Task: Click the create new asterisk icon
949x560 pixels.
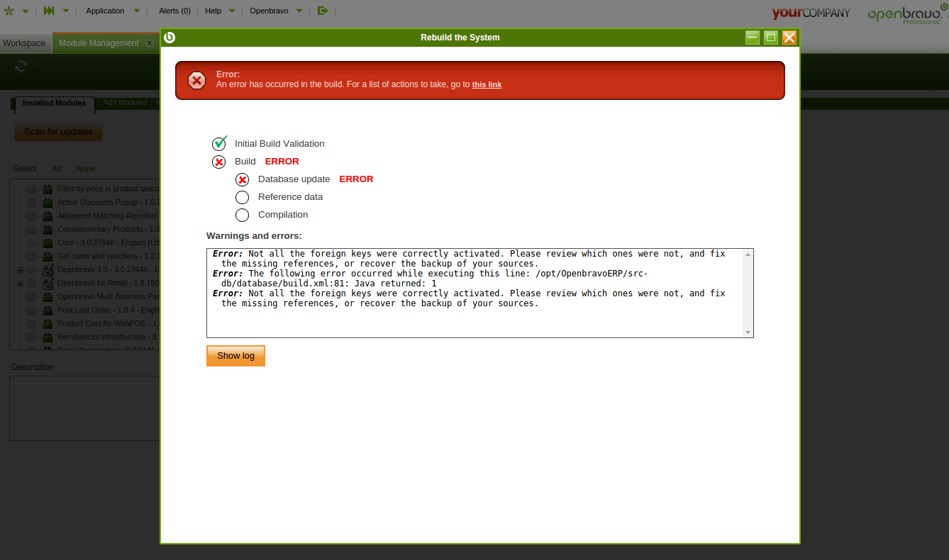Action: (x=9, y=11)
